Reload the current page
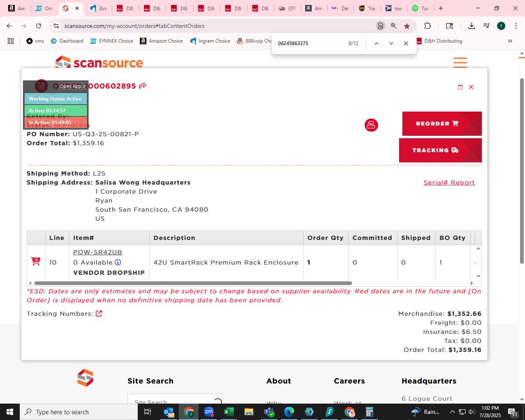This screenshot has height=420, width=525. 39,26
